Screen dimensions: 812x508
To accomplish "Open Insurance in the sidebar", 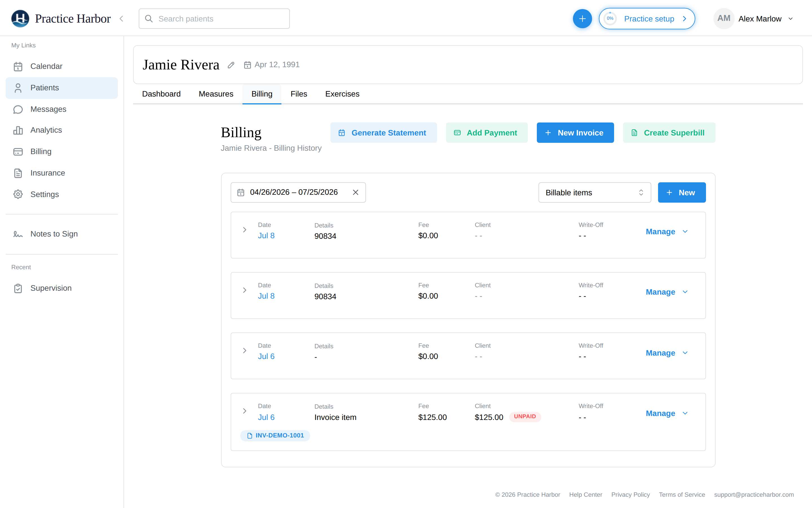I will 62,173.
